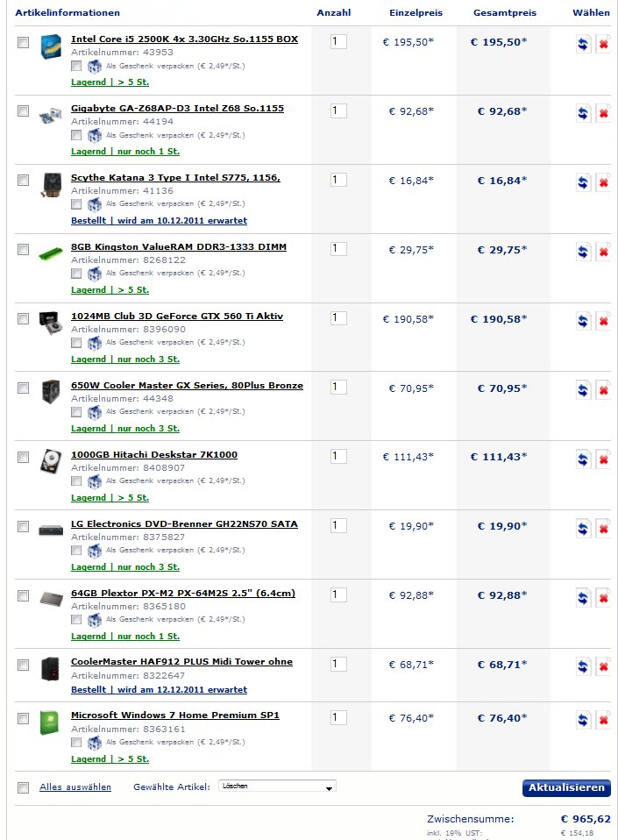The image size is (618, 840).
Task: Click the Alles auswählen link
Action: click(x=75, y=787)
